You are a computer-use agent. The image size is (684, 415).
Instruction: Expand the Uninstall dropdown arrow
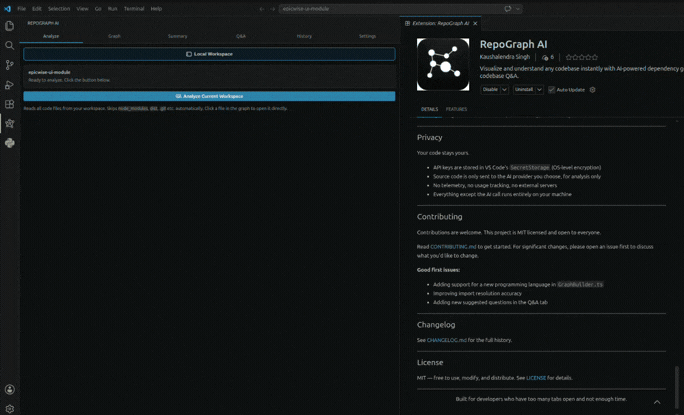[x=539, y=90]
